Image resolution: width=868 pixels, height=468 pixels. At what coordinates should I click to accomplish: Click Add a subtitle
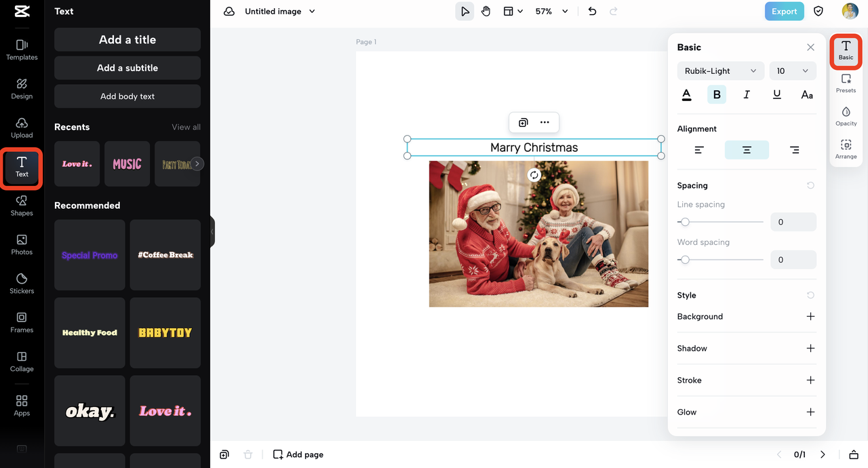[x=127, y=68]
